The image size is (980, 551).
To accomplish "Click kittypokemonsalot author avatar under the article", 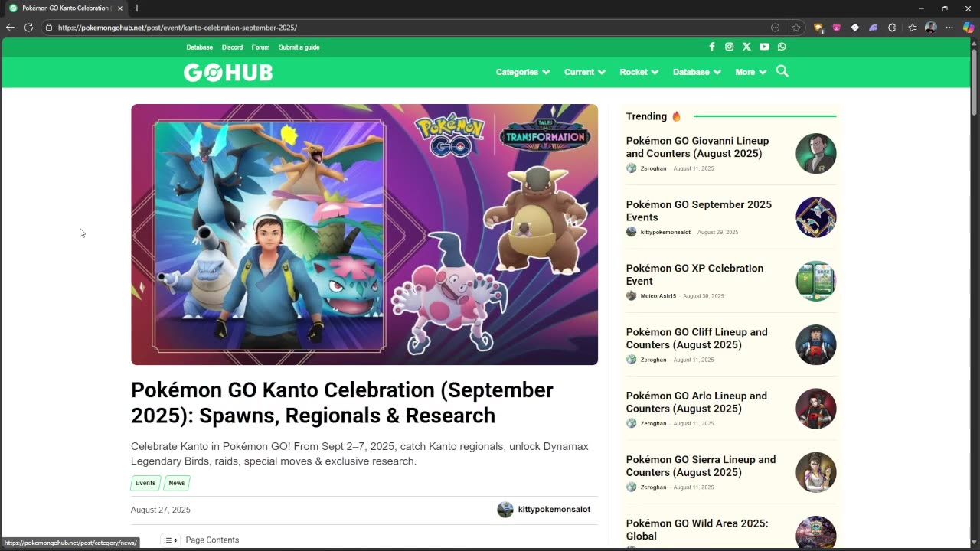I will pyautogui.click(x=505, y=510).
